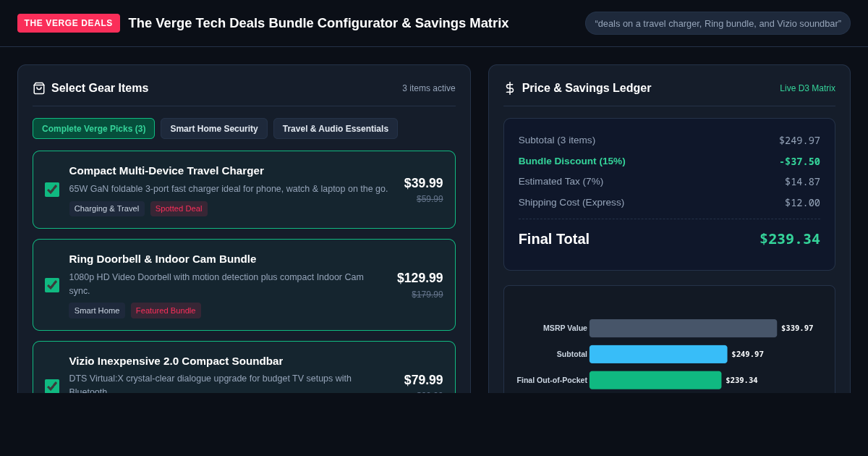Screen dimensions: 868x456
Task: Click the $239.34 Final Total amount
Action: click(x=790, y=239)
